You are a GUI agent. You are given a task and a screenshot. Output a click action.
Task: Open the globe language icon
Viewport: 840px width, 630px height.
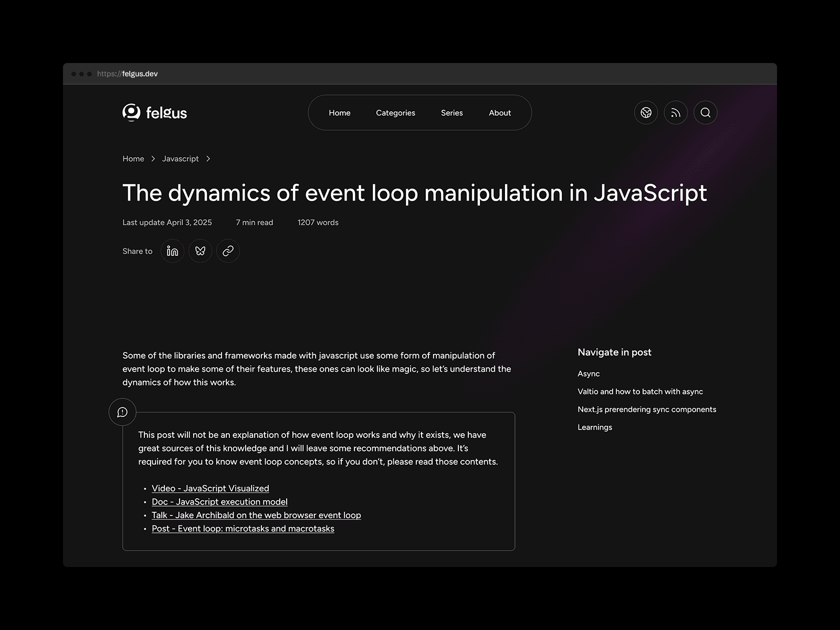pyautogui.click(x=646, y=112)
